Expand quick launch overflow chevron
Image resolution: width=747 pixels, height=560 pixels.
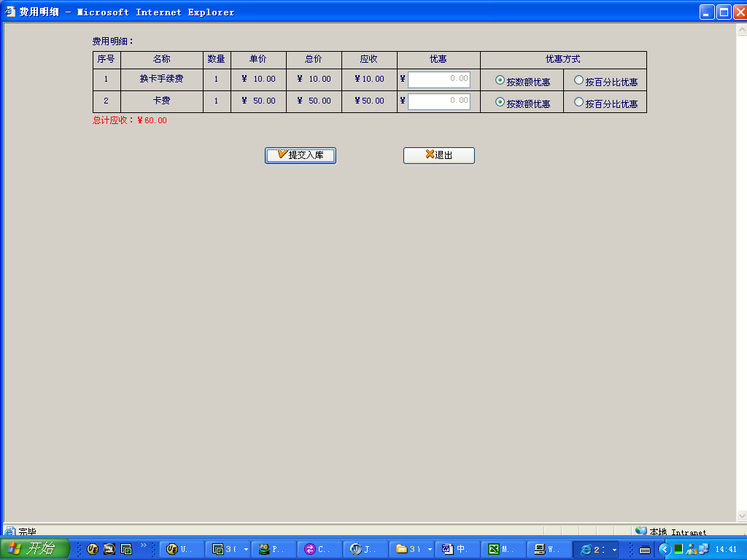[x=143, y=545]
